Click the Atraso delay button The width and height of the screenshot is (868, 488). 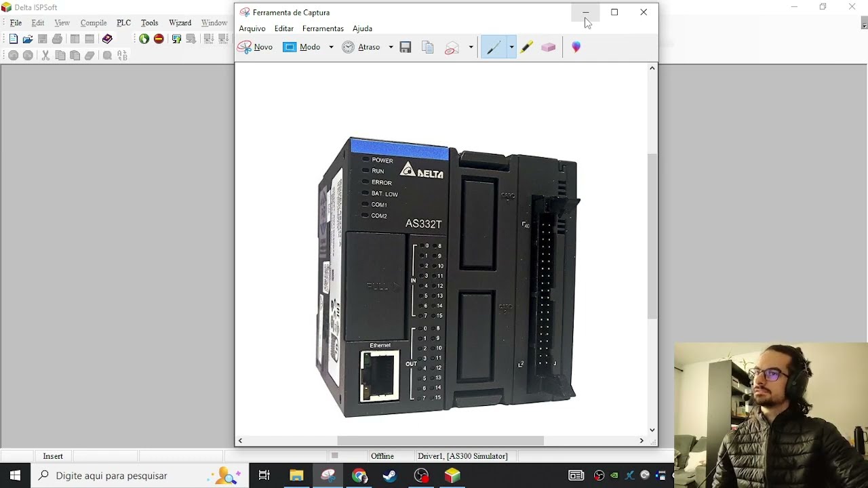pos(361,47)
